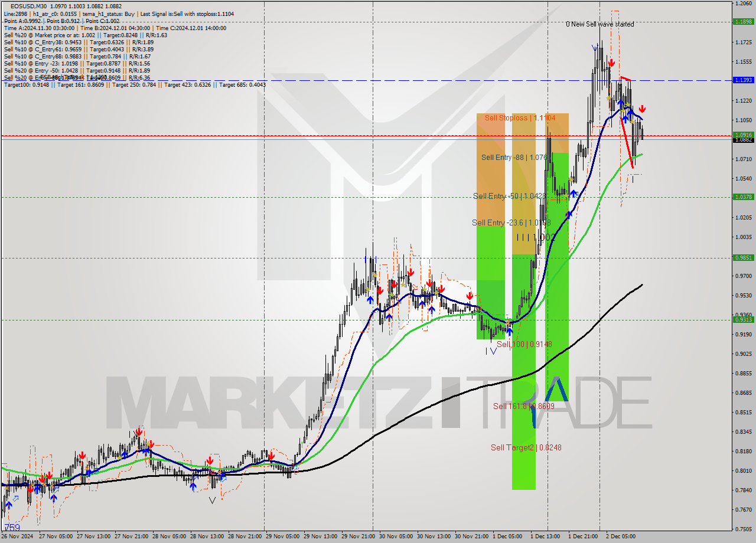The image size is (756, 543).
Task: Select the 'Sell 161.8 | 0.8609' target label
Action: click(x=523, y=406)
